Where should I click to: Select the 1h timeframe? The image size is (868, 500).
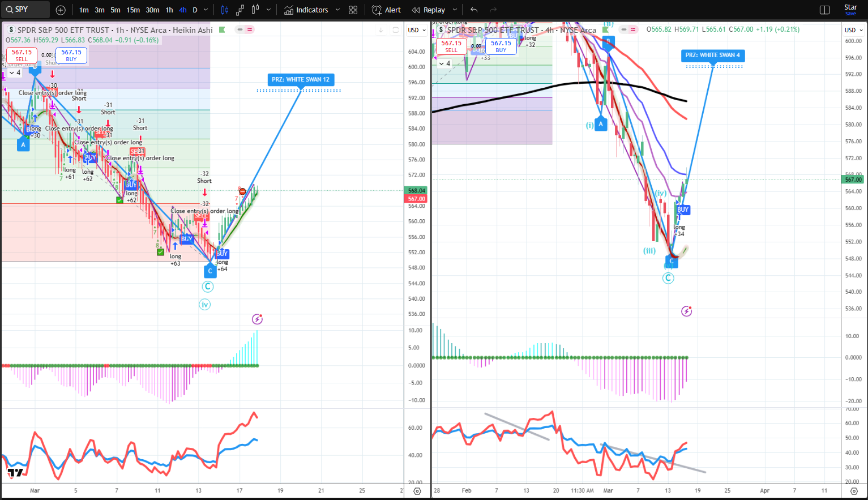tap(169, 10)
